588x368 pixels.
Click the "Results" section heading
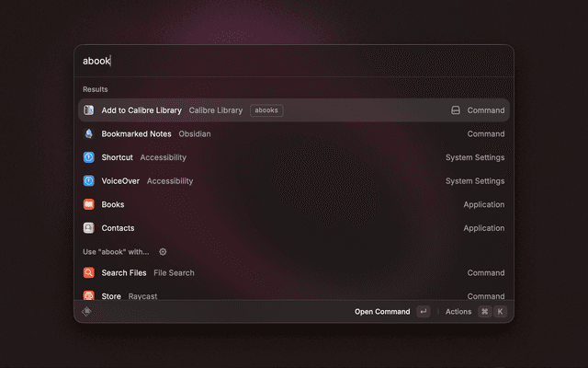tap(96, 89)
